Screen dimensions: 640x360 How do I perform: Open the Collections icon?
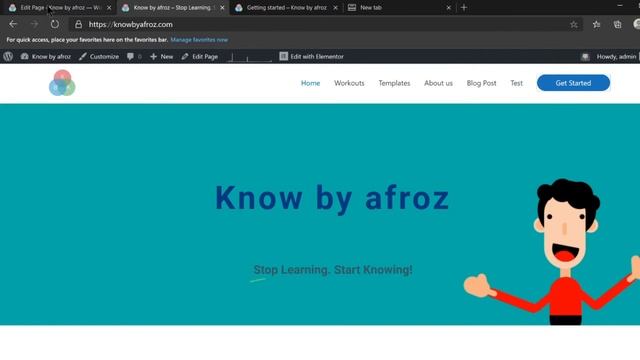pyautogui.click(x=618, y=24)
